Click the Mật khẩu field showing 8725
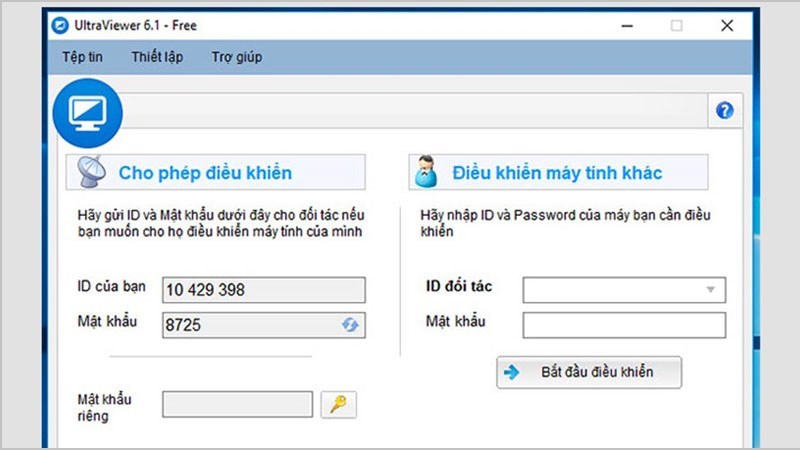This screenshot has width=800, height=450. click(x=250, y=325)
